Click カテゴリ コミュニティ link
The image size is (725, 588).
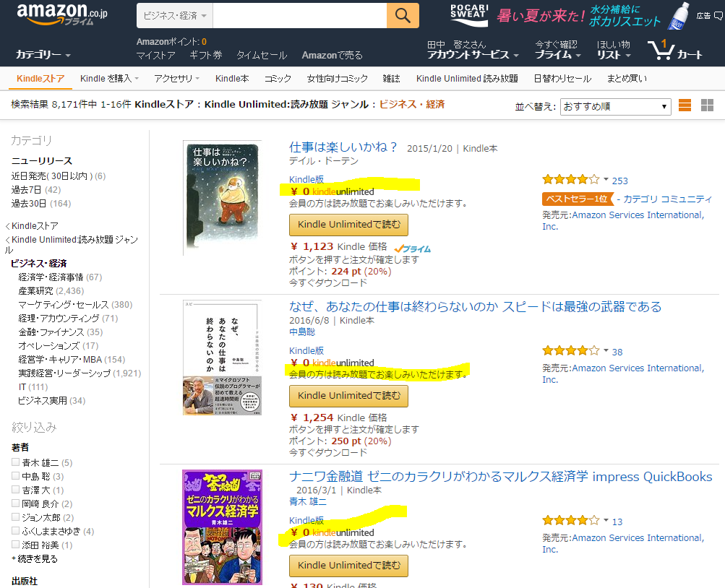pyautogui.click(x=668, y=199)
